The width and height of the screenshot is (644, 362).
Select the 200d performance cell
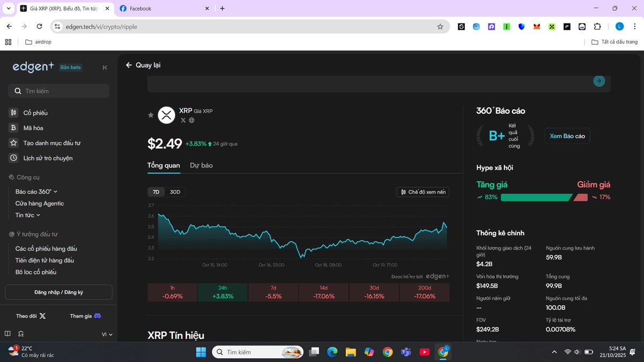pos(425,292)
